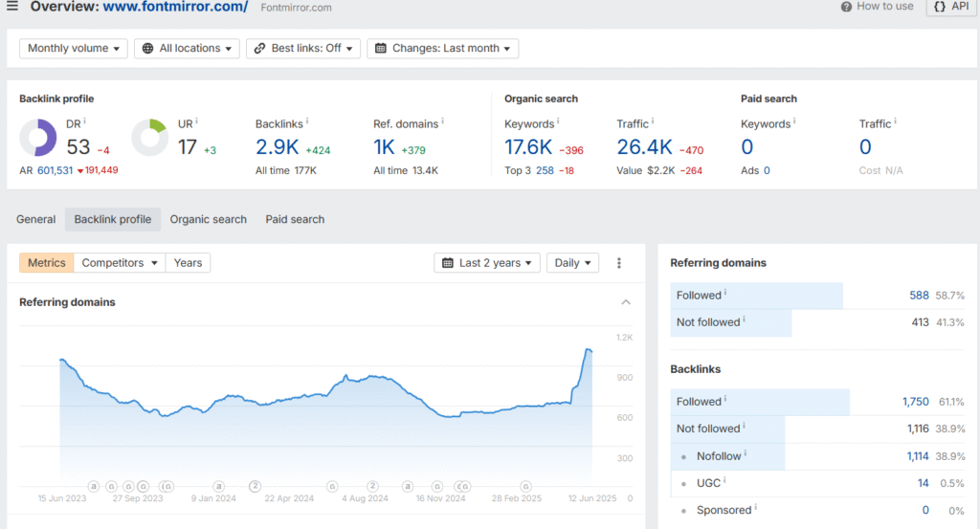Open the Best links: Off dropdown
The image size is (980, 529).
[x=303, y=48]
